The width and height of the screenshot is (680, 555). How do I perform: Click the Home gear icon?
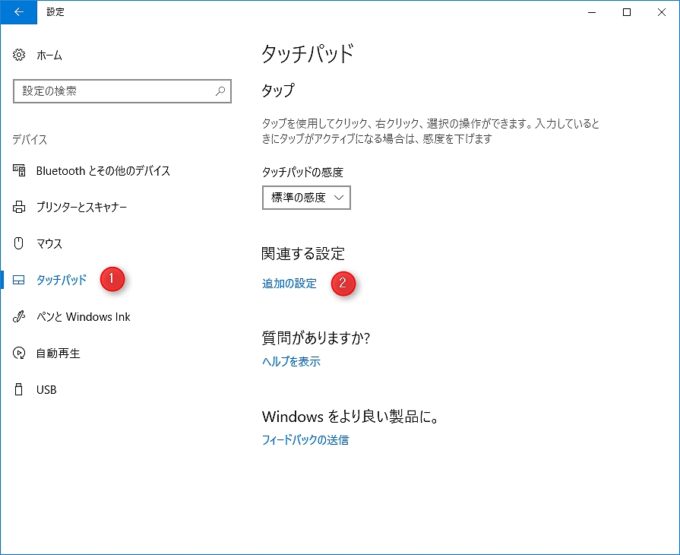tap(18, 55)
